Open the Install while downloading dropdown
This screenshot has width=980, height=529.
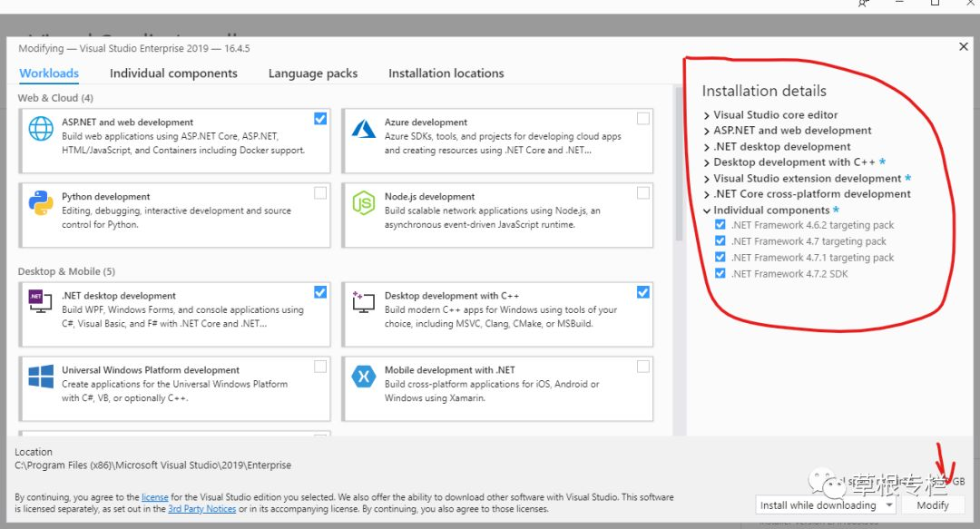pyautogui.click(x=827, y=505)
